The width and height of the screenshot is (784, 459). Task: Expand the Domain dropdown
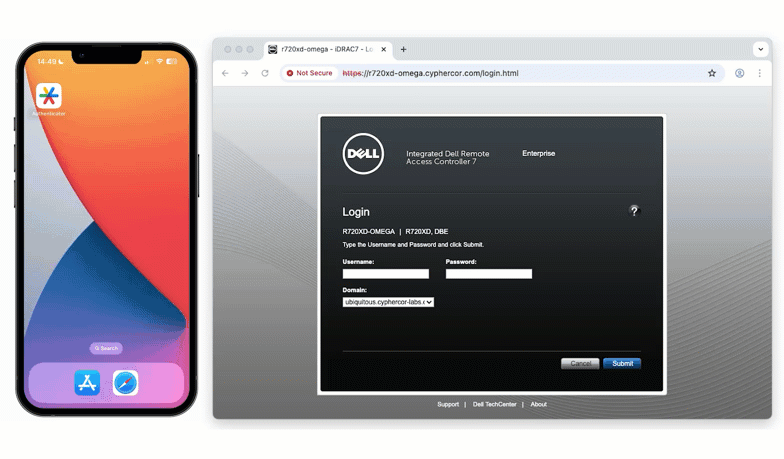388,302
